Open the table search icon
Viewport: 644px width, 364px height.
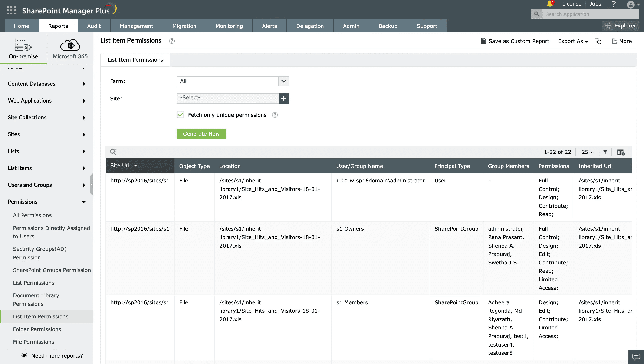pyautogui.click(x=113, y=152)
